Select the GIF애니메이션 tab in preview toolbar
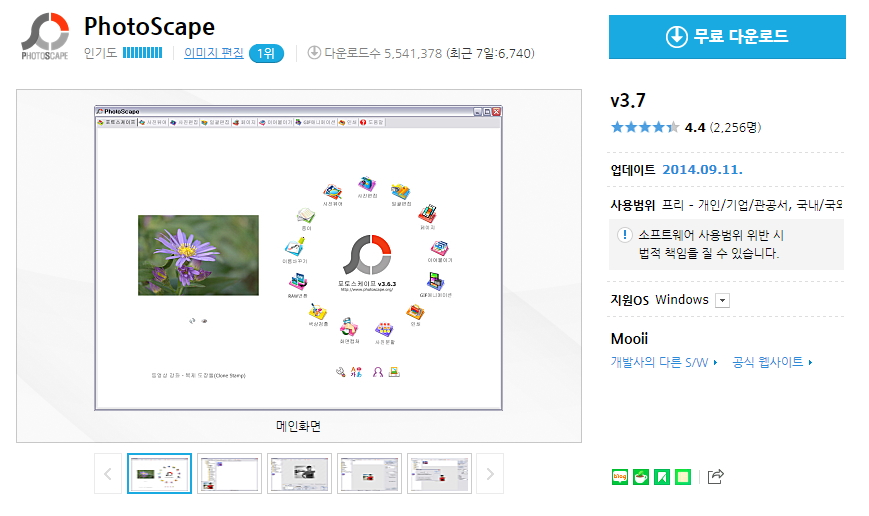Image resolution: width=869 pixels, height=516 pixels. [x=315, y=122]
